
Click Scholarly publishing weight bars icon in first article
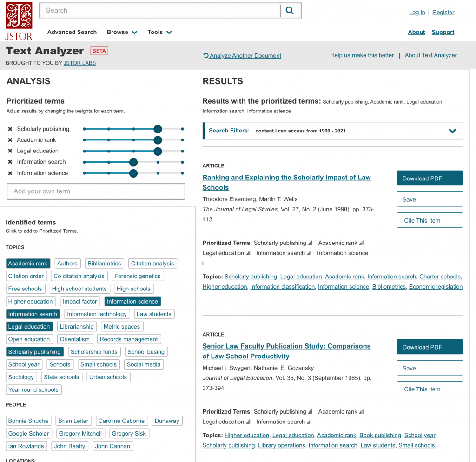pyautogui.click(x=310, y=243)
